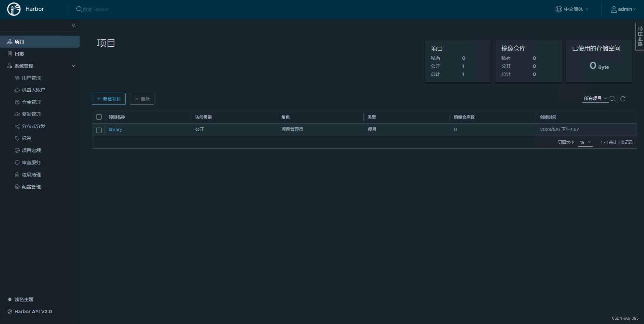Click the 项目管理员 role cell

292,129
